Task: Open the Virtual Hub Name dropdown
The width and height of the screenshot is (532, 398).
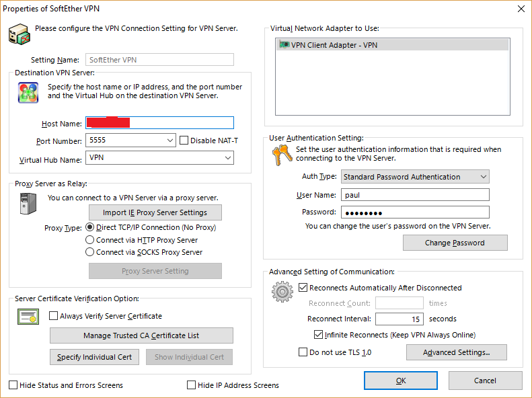Action: 228,157
